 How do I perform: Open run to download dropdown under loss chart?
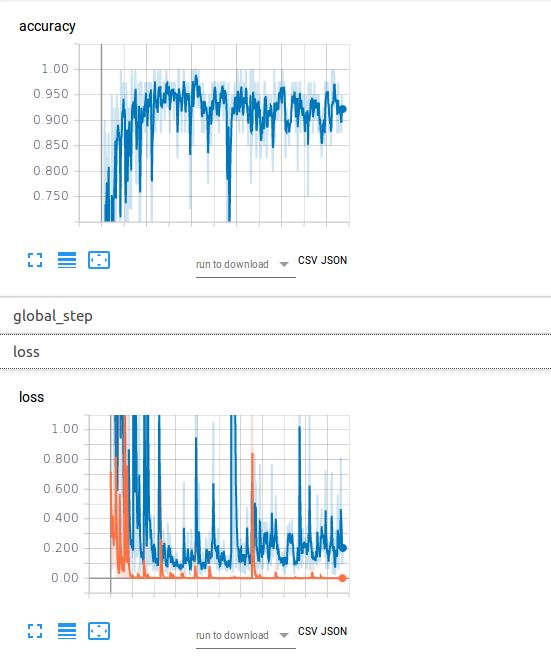(x=245, y=635)
